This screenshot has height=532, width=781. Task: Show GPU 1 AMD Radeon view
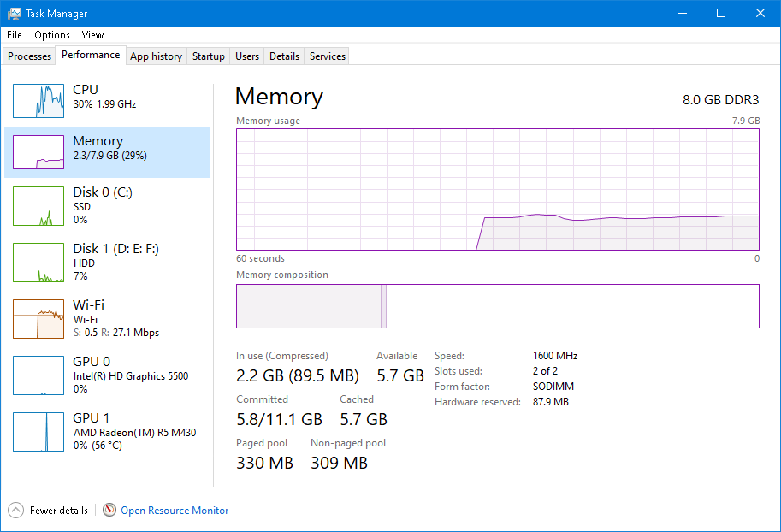point(38,432)
